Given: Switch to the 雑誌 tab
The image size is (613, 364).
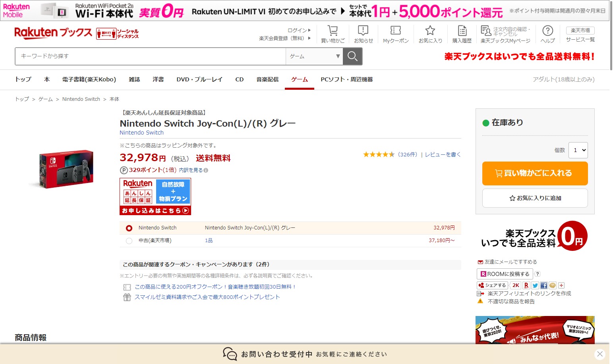Looking at the screenshot, I should pos(134,79).
